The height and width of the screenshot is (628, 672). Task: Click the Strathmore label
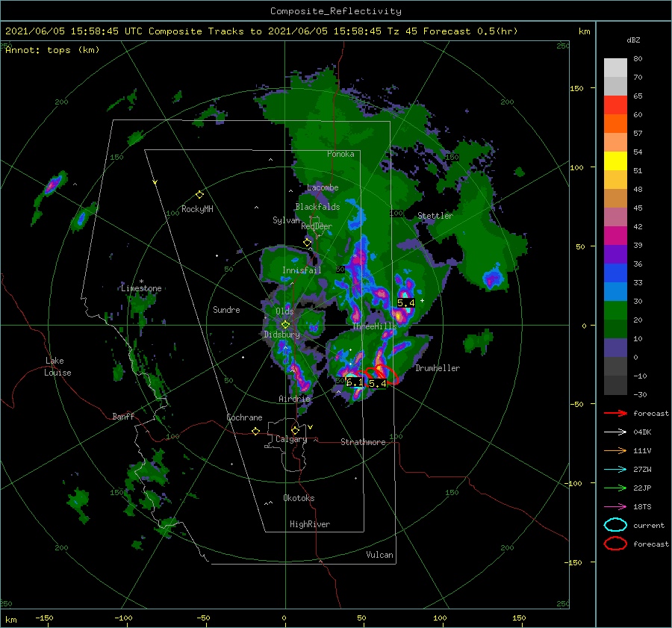tap(363, 442)
